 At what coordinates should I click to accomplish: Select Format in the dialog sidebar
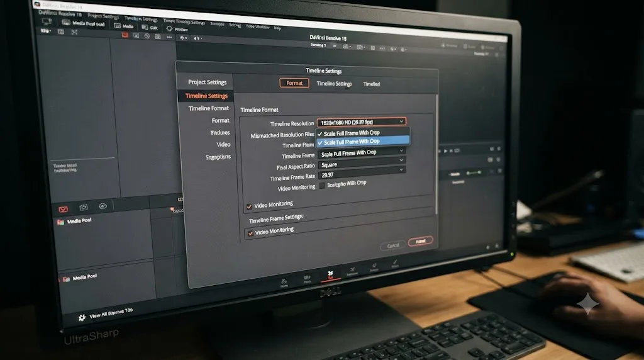(x=220, y=120)
